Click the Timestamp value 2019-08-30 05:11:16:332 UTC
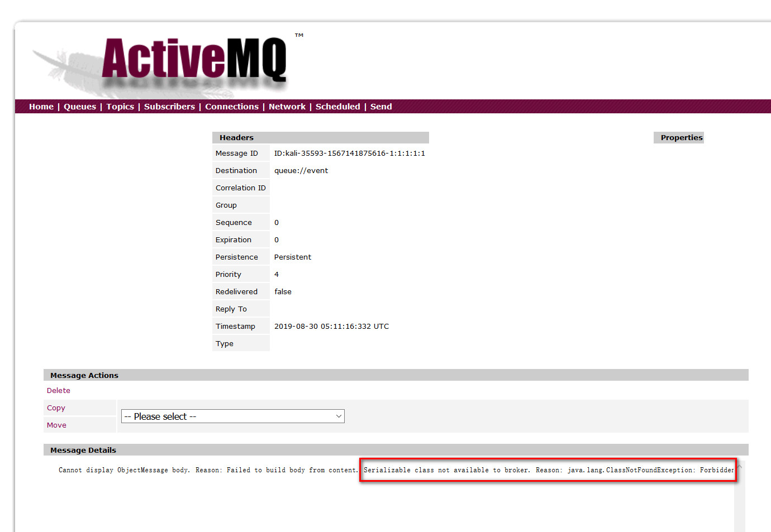 (x=332, y=327)
